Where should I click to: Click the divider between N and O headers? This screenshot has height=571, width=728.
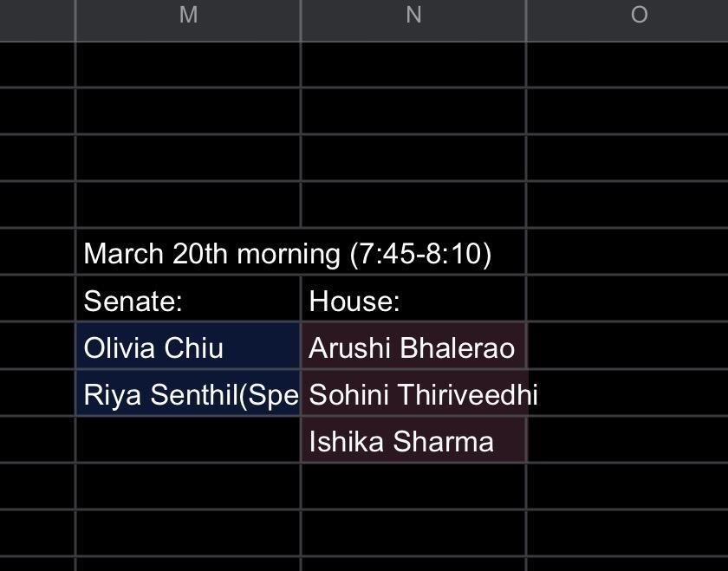[x=526, y=15]
